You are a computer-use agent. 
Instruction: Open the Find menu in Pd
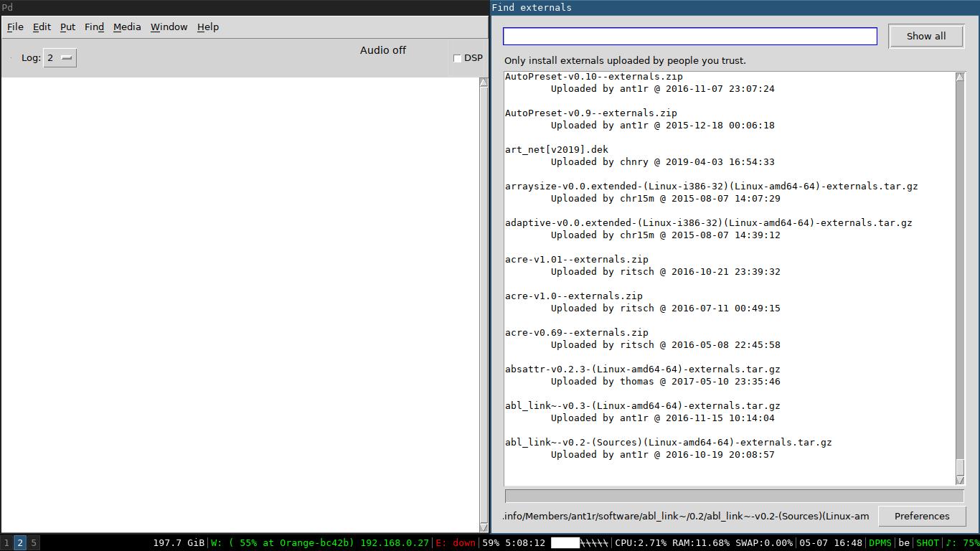point(94,27)
